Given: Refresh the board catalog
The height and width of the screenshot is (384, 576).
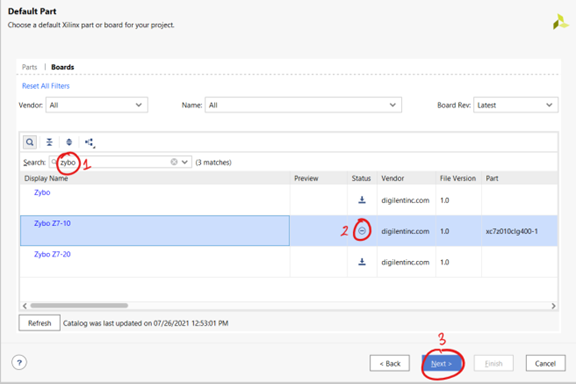Looking at the screenshot, I should [x=39, y=323].
